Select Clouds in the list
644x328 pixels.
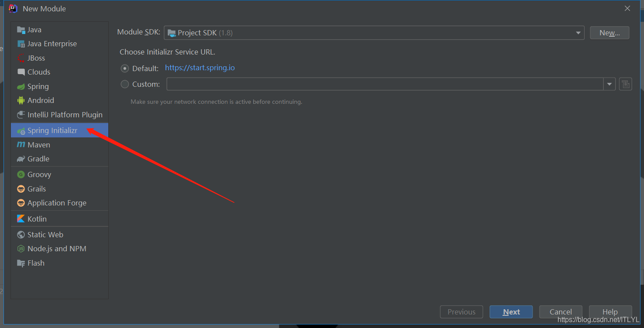pyautogui.click(x=59, y=72)
